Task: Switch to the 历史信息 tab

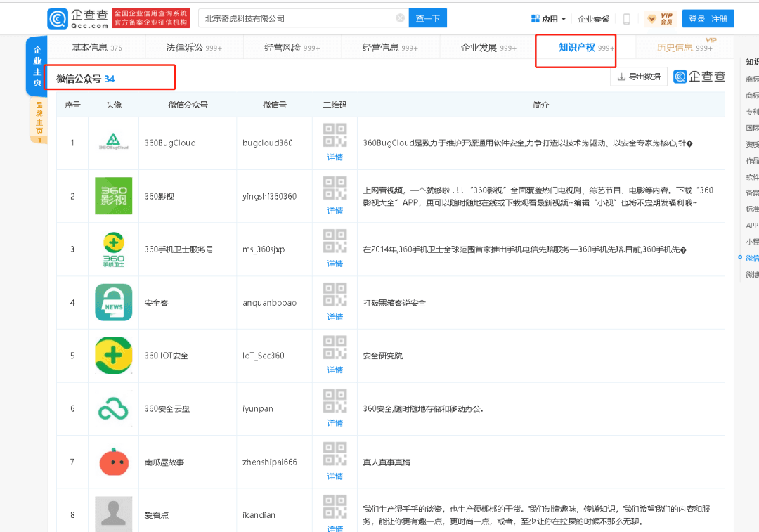Action: pos(684,48)
